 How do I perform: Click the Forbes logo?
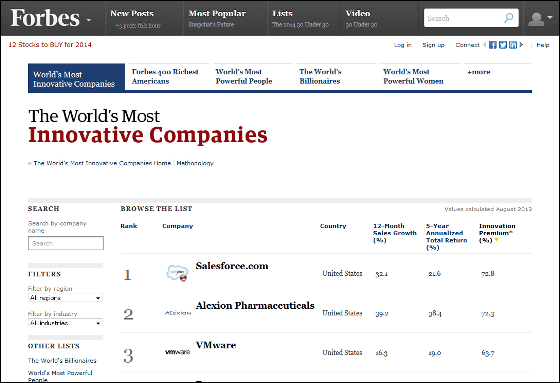click(x=45, y=18)
